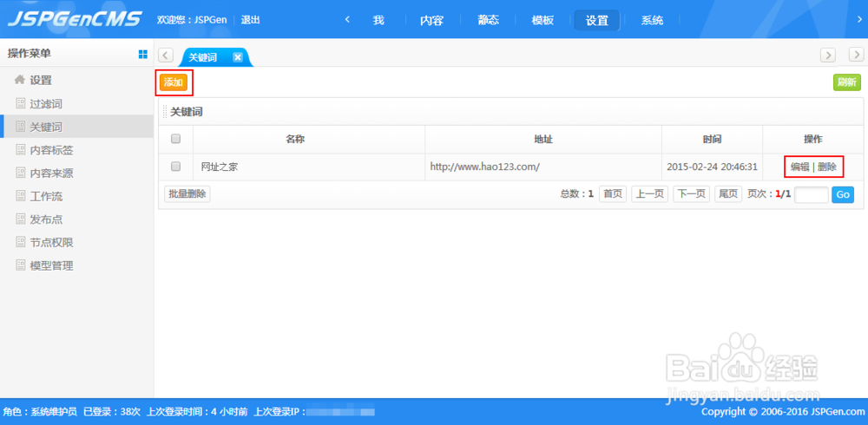Click the blue Go button

click(x=843, y=195)
